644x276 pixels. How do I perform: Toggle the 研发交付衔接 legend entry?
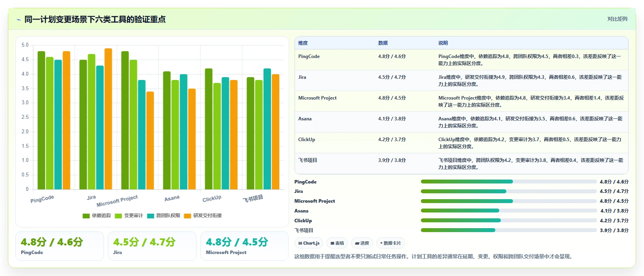[x=203, y=216]
